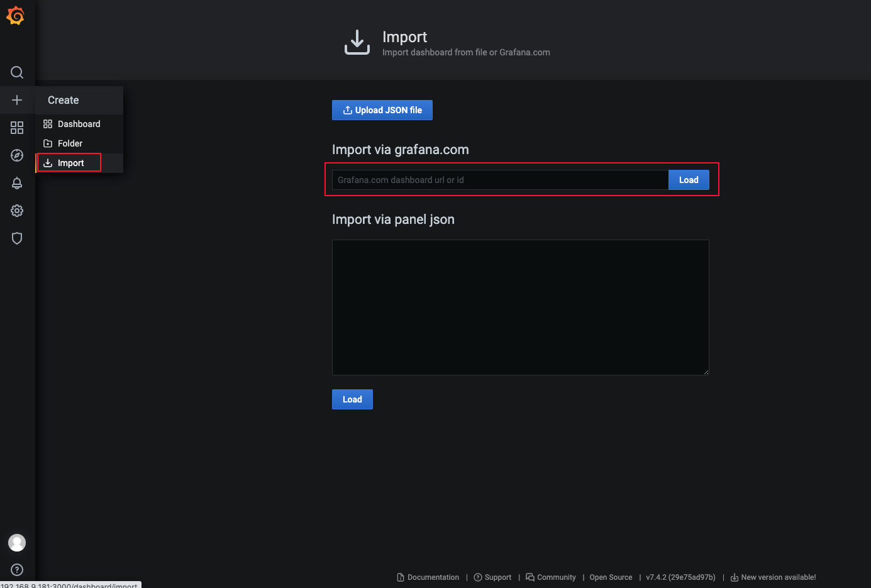Open the Documentation footer link
Screen dimensions: 871x588
tap(428, 577)
